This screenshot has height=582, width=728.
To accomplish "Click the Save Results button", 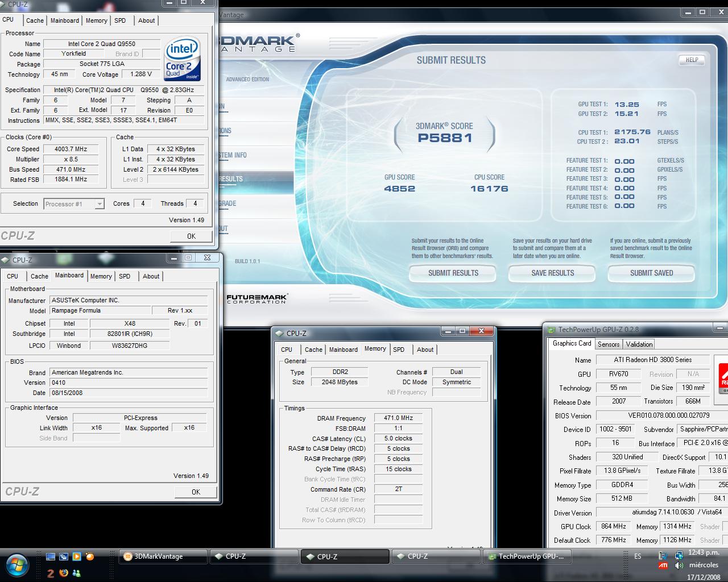I will pos(552,273).
